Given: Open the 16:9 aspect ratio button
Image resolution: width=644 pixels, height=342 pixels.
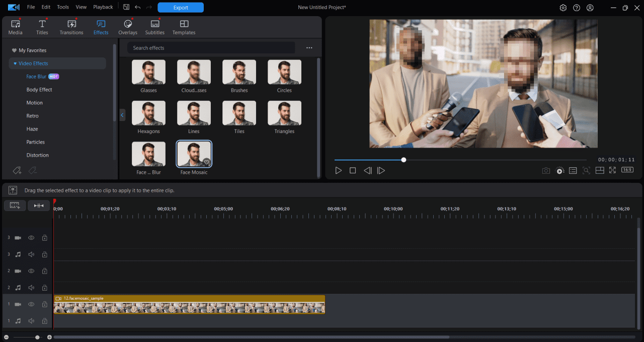Looking at the screenshot, I should [x=627, y=170].
